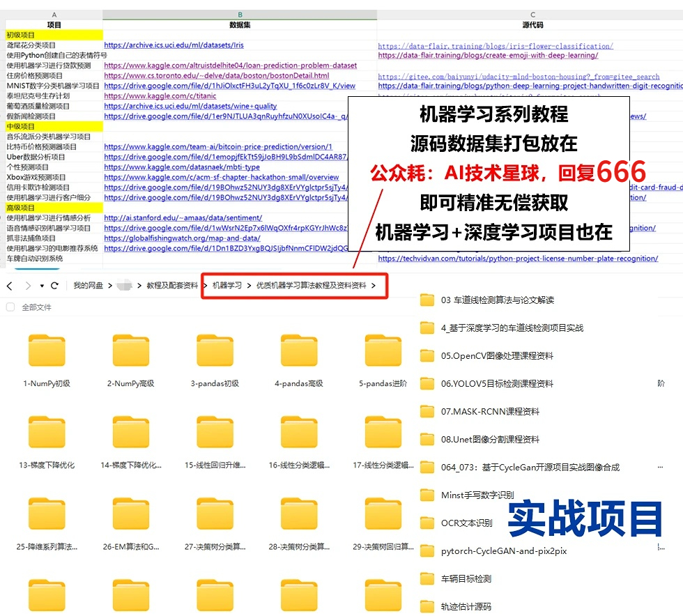Screen dimensions: 683x616
Task: Open the 5-pandas进阶 folder icon
Action: [383, 351]
